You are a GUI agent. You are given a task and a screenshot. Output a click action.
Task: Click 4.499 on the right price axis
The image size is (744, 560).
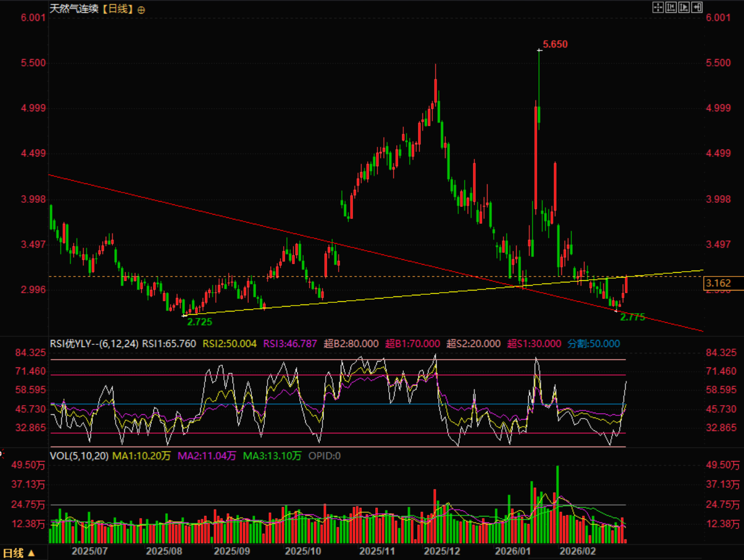(719, 153)
